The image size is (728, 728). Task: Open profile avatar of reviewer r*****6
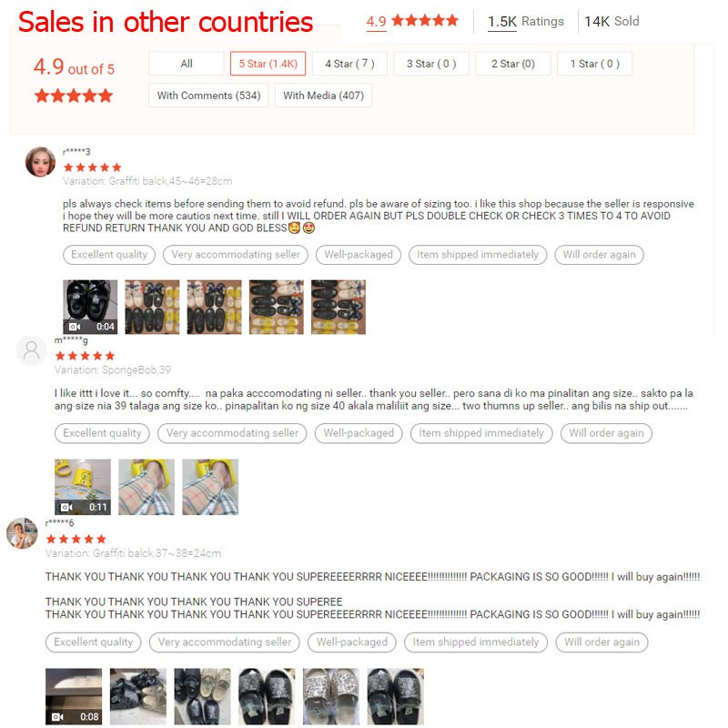[22, 533]
